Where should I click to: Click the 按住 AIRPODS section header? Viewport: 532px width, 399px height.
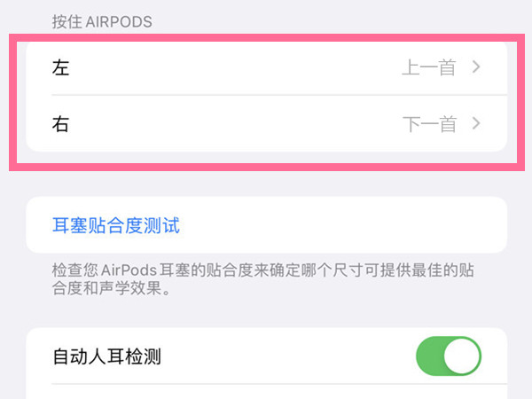tap(102, 21)
